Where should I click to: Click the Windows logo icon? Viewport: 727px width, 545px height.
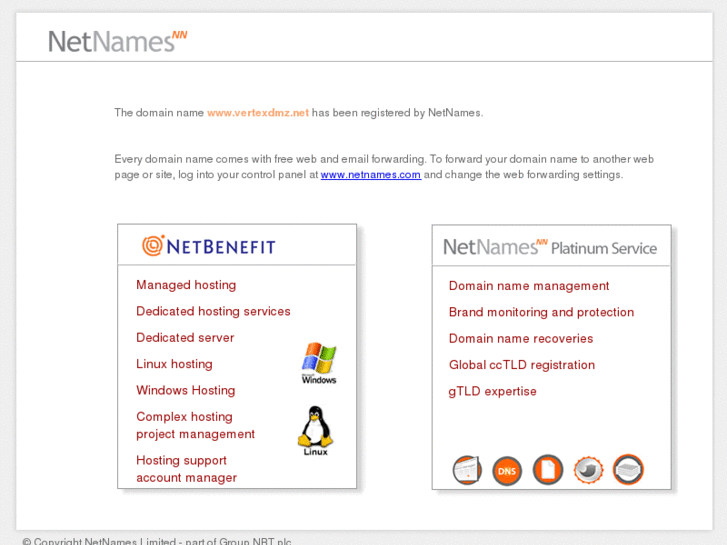(x=319, y=363)
